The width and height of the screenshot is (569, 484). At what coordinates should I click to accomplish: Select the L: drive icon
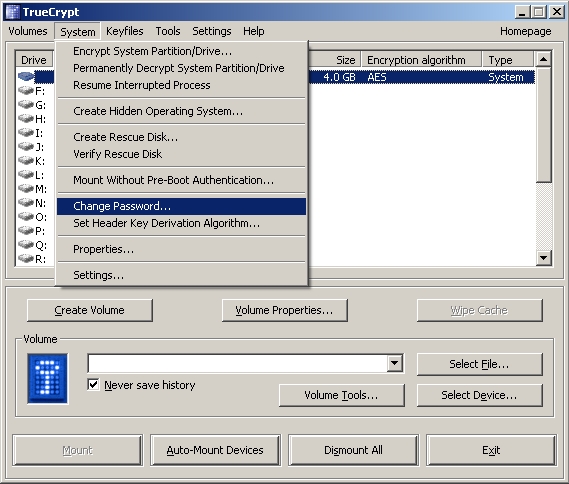point(26,175)
